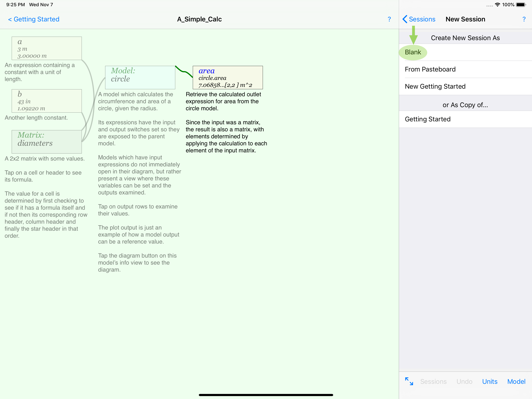Switch to the Model view
Image resolution: width=532 pixels, height=399 pixels.
point(516,381)
